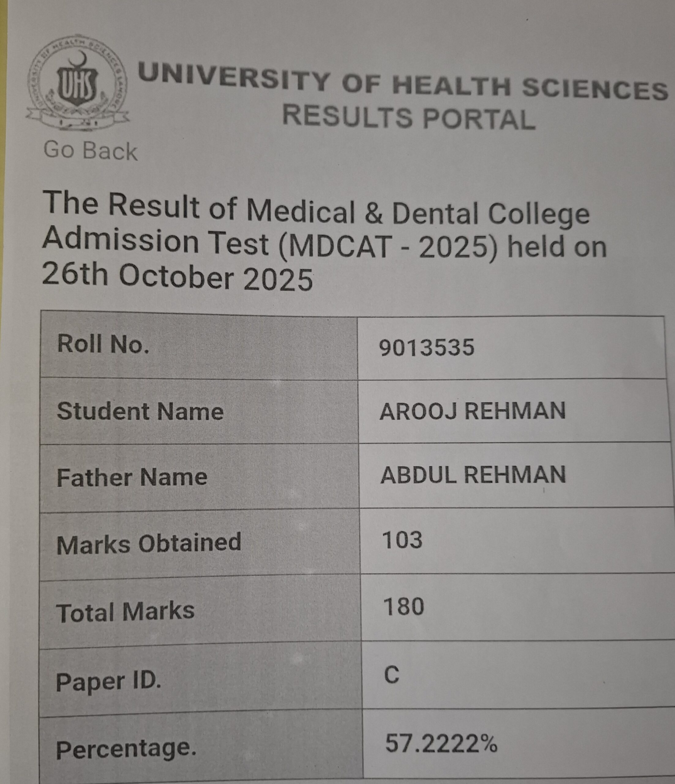The height and width of the screenshot is (784, 675).
Task: Select the marks obtained value 103
Action: pos(402,540)
